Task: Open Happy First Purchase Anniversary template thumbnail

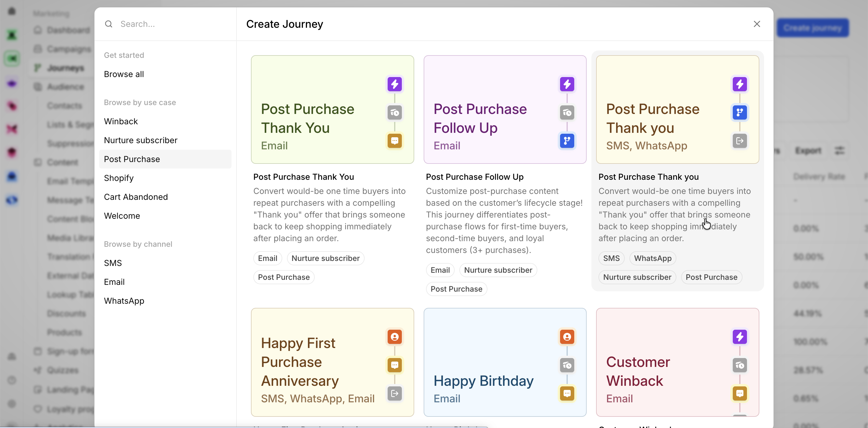Action: 320,362
